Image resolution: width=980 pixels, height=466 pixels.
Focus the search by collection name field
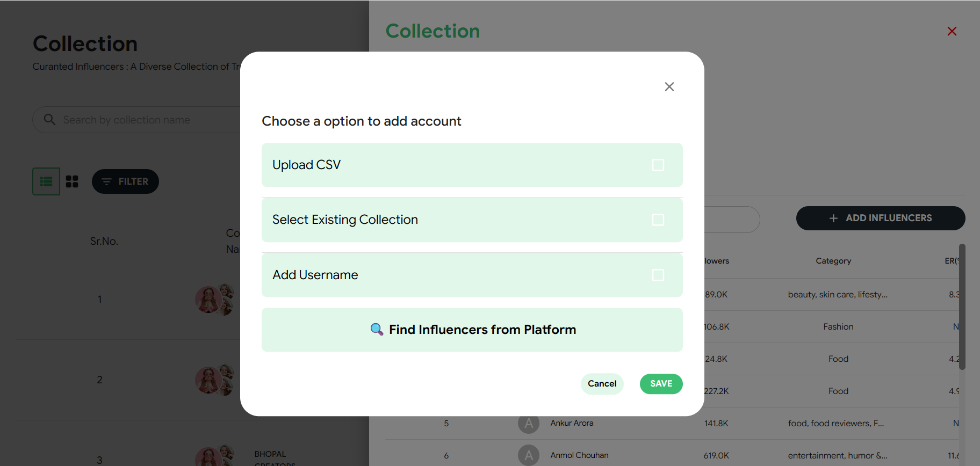point(145,120)
